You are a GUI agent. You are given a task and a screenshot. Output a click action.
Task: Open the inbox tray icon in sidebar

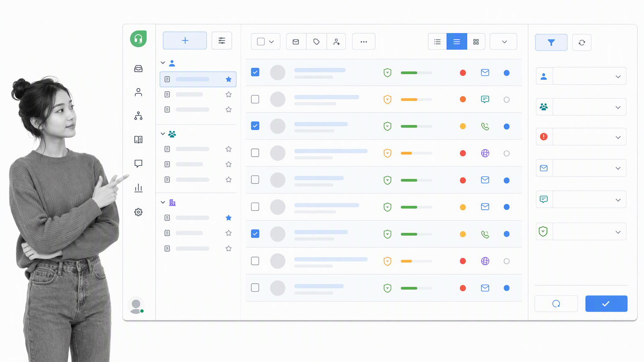point(138,69)
